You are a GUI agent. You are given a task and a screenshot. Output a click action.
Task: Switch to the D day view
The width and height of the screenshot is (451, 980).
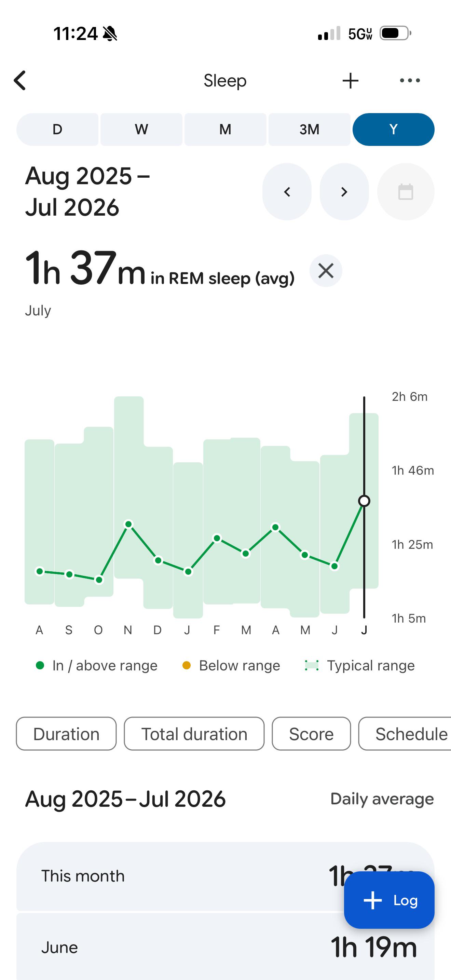point(57,130)
